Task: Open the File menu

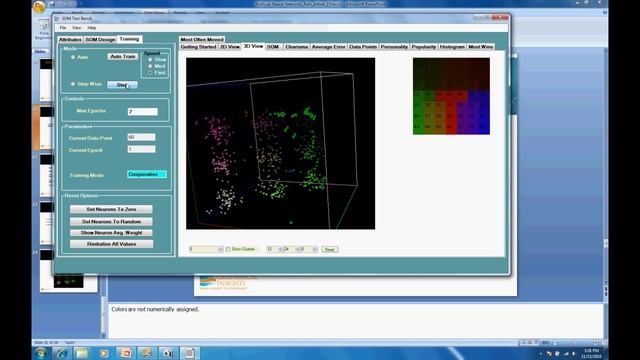Action: click(x=62, y=28)
